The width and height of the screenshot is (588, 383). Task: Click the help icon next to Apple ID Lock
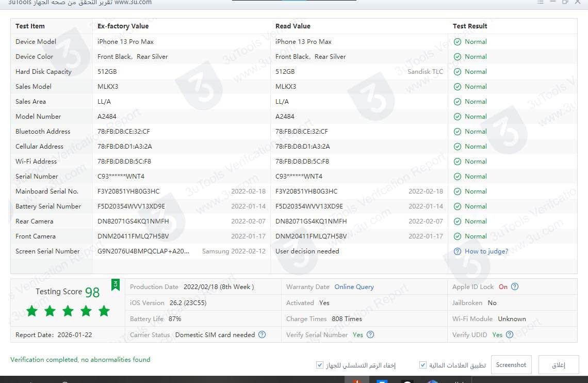coord(514,287)
